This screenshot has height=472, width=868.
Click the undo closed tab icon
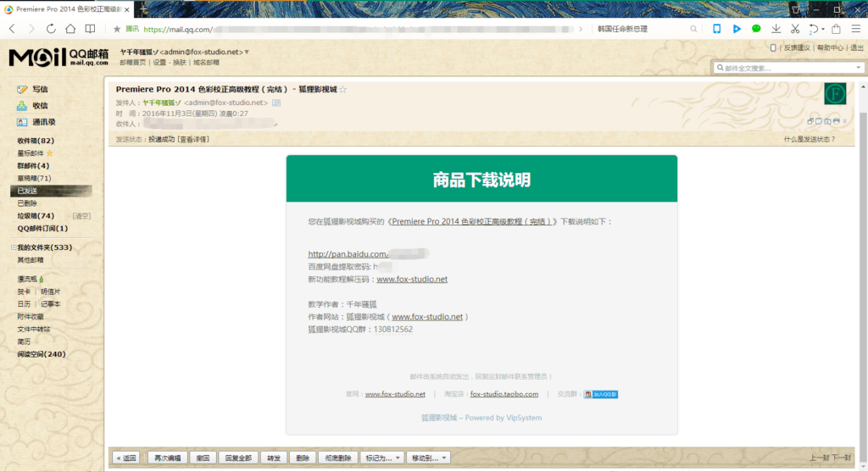click(814, 29)
